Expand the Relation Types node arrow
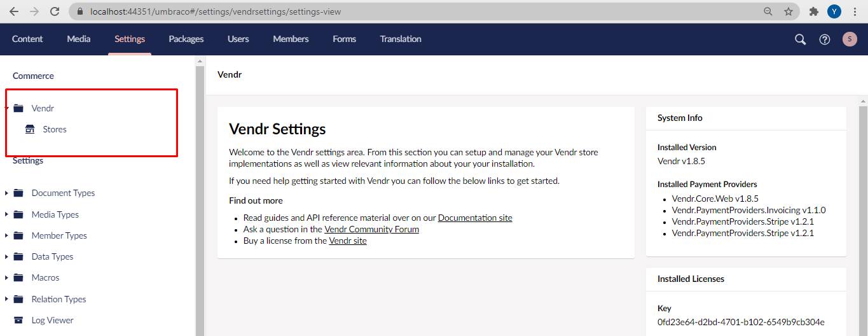The image size is (868, 336). pos(6,299)
